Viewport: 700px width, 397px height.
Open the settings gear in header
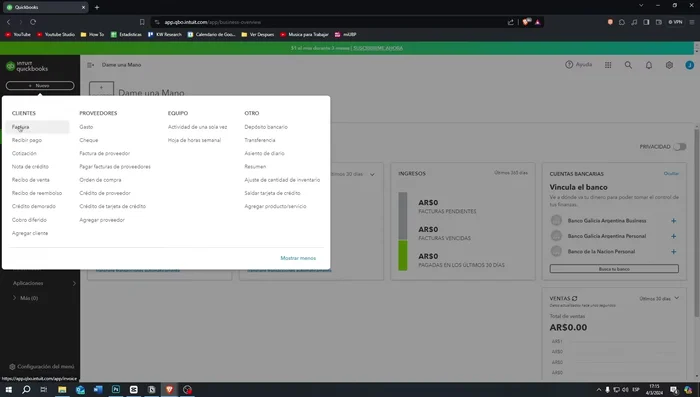[x=669, y=65]
